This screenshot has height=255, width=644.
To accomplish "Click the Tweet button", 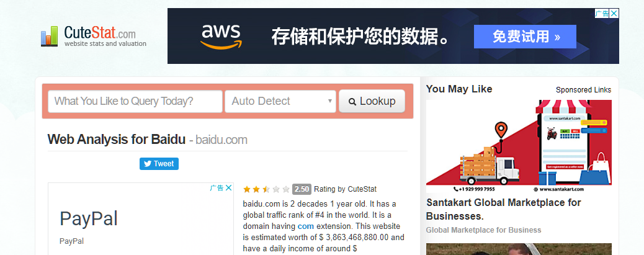I will 159,164.
